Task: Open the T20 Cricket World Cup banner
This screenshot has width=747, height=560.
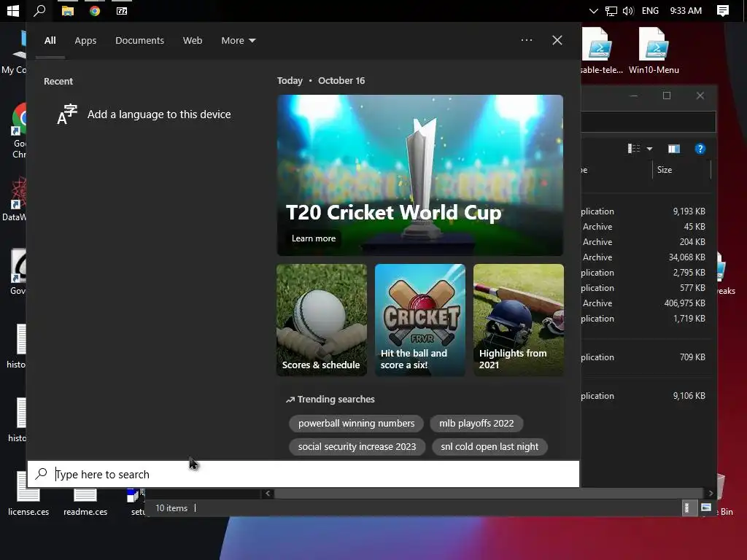Action: 419,175
